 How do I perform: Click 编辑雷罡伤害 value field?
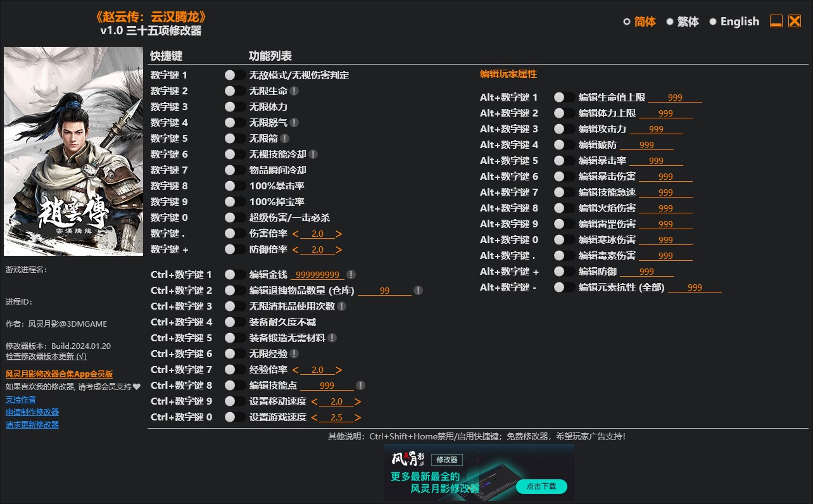[665, 224]
